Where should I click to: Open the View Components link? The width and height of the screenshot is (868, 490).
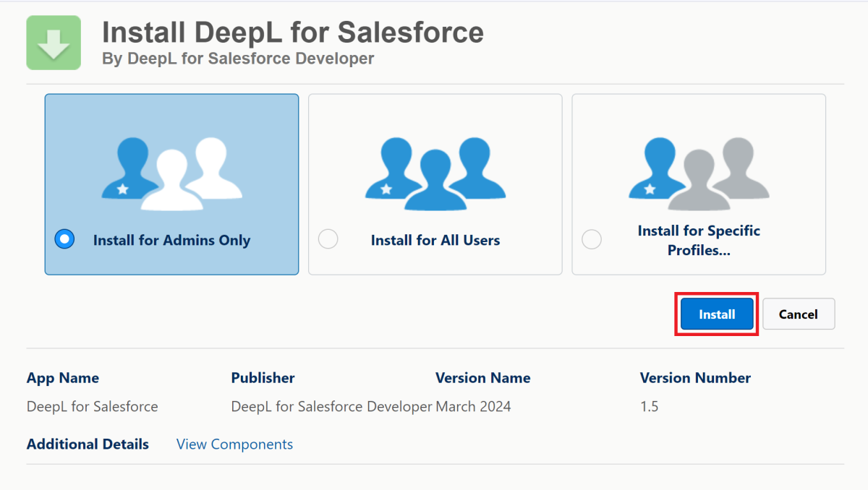coord(234,444)
